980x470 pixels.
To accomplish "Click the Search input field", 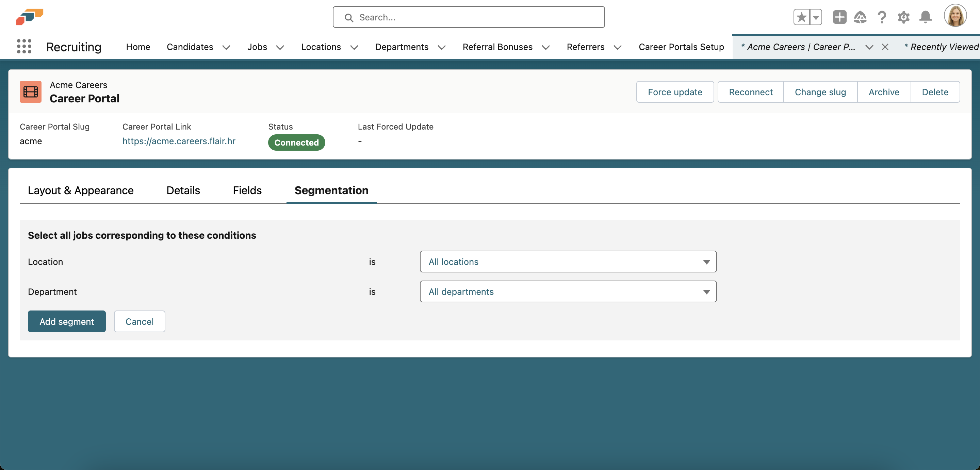I will (469, 17).
